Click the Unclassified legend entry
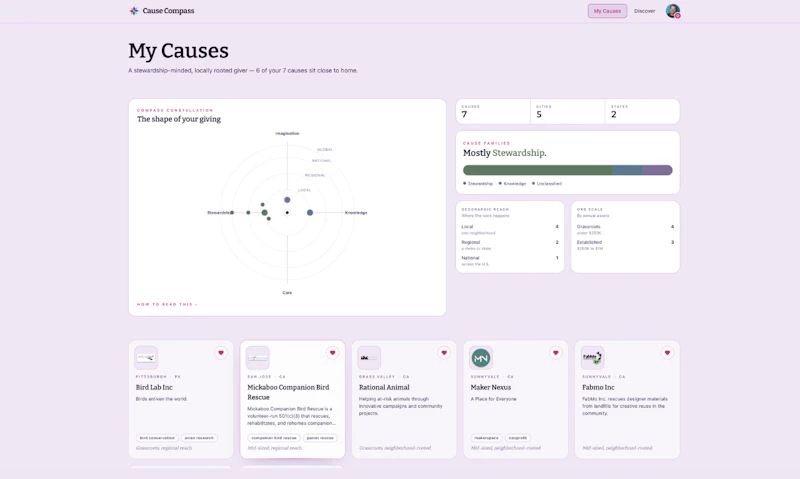This screenshot has height=479, width=800. click(546, 184)
